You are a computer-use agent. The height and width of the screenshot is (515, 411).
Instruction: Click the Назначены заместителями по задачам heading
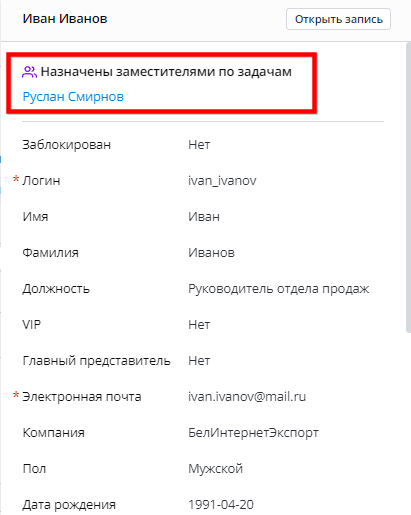click(x=166, y=72)
